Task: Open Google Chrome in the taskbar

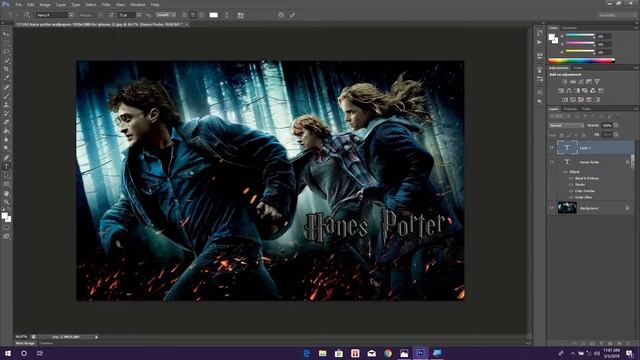Action: pyautogui.click(x=388, y=353)
